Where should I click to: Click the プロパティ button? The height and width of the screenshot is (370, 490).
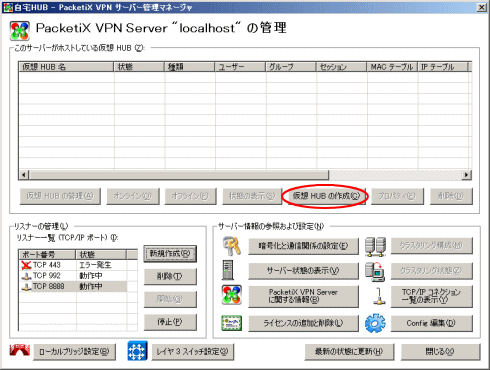[x=397, y=196]
